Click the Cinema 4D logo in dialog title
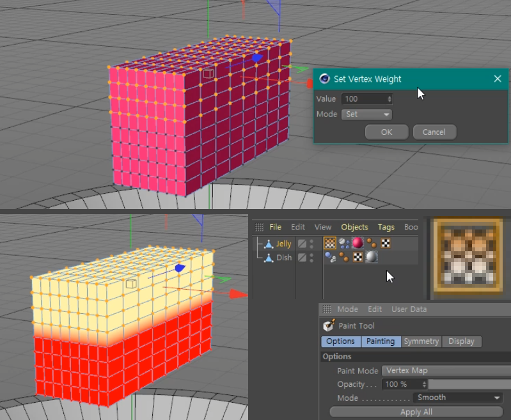511x420 pixels. pos(324,79)
